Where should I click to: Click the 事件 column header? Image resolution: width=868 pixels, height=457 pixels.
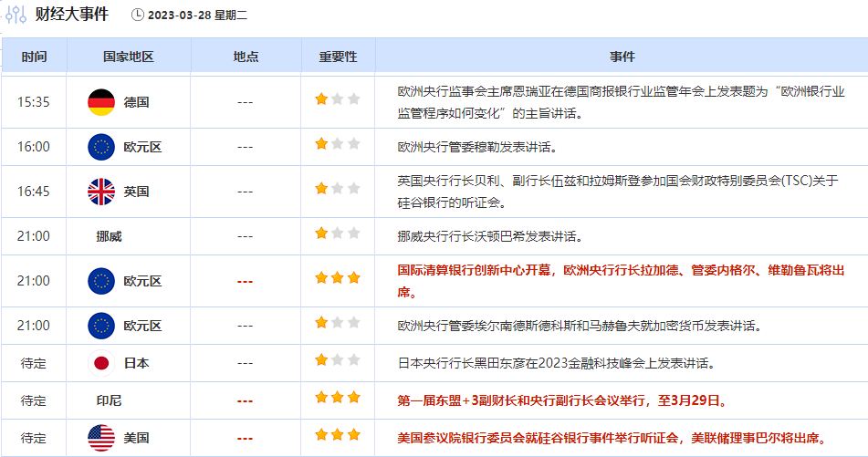tap(622, 57)
